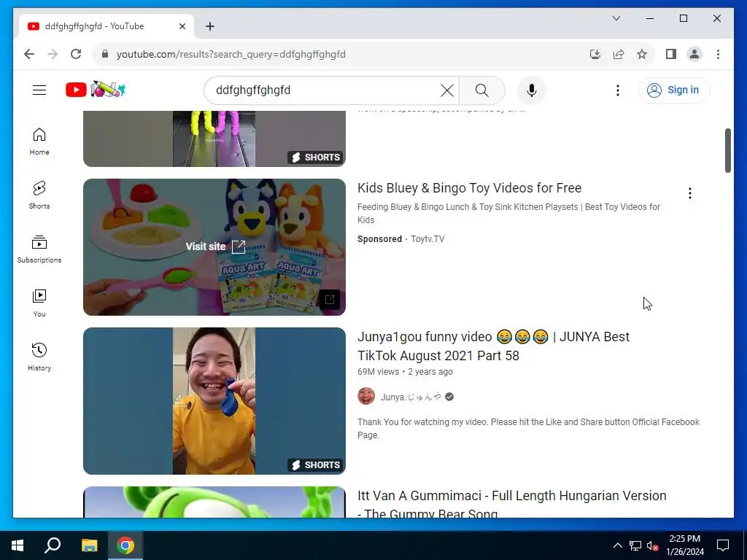Image resolution: width=747 pixels, height=560 pixels.
Task: Open taskbar search
Action: (53, 545)
